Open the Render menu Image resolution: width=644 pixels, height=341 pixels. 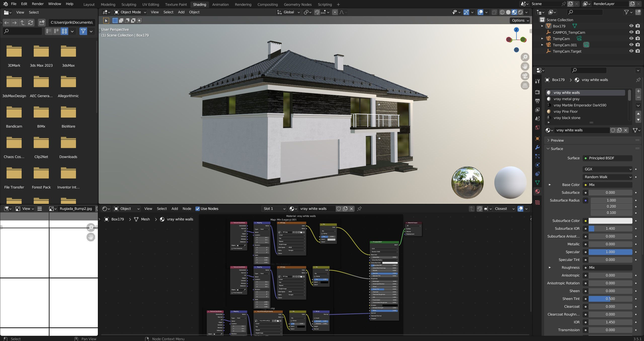point(38,4)
